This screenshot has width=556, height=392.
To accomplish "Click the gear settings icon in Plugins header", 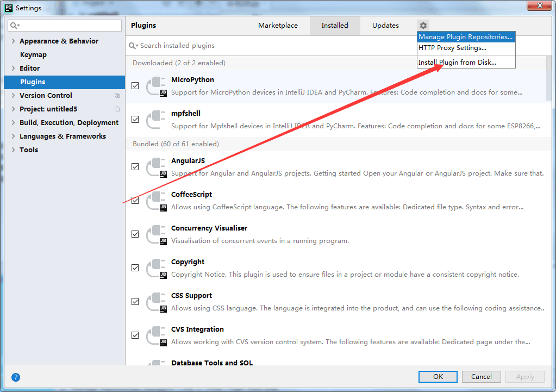I will (x=423, y=26).
